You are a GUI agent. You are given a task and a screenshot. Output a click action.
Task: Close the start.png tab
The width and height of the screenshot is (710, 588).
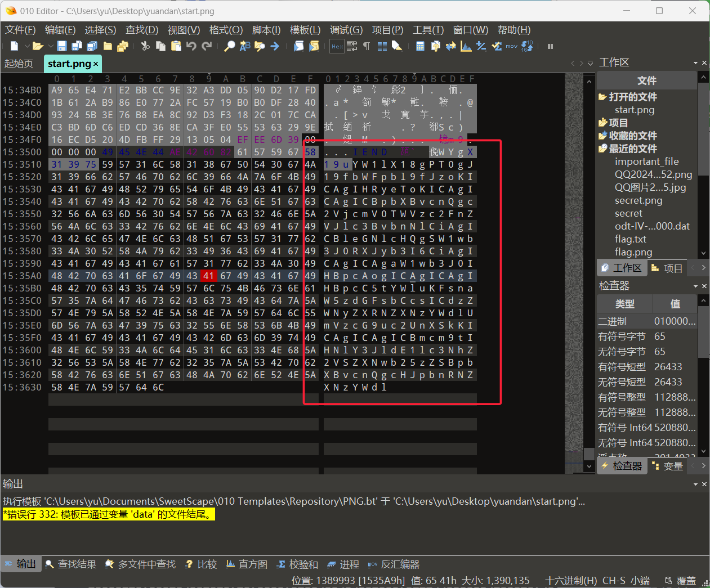(x=96, y=64)
